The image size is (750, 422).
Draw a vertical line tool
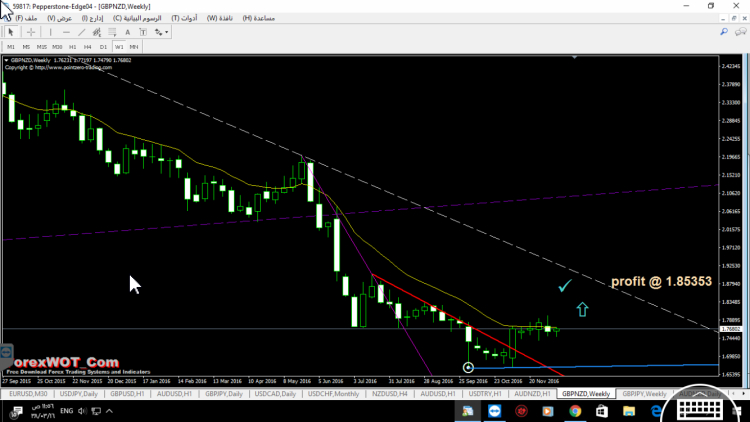50,32
